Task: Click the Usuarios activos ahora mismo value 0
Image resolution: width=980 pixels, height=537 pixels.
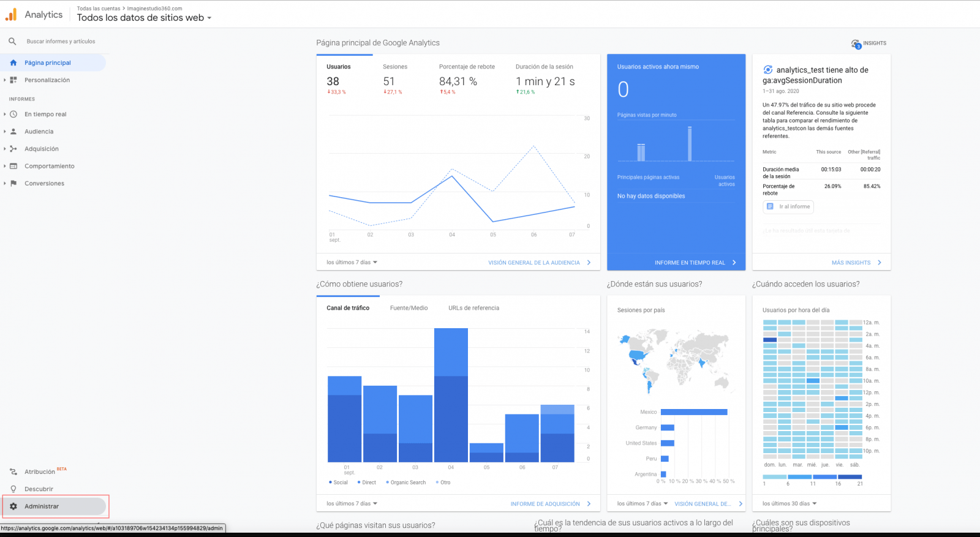Action: 623,90
